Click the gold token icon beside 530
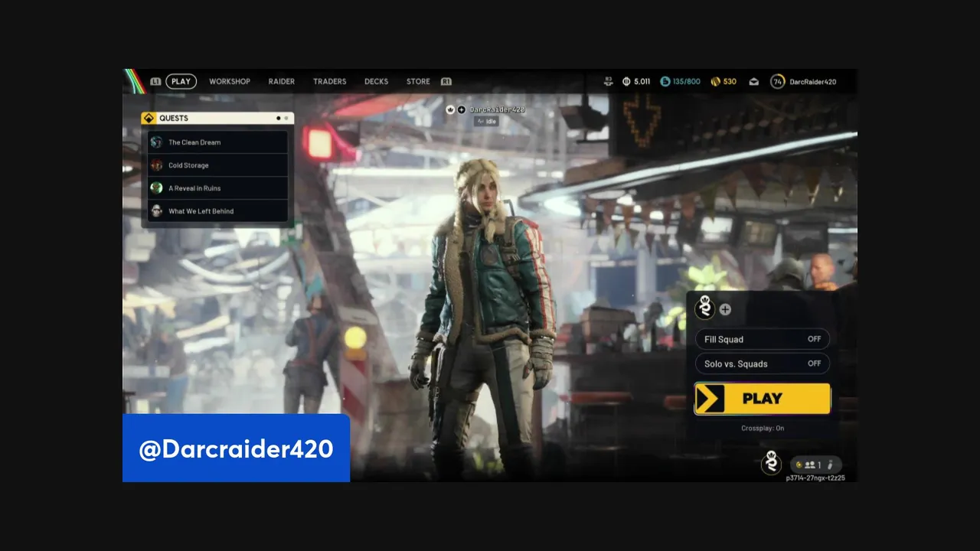 pos(715,81)
